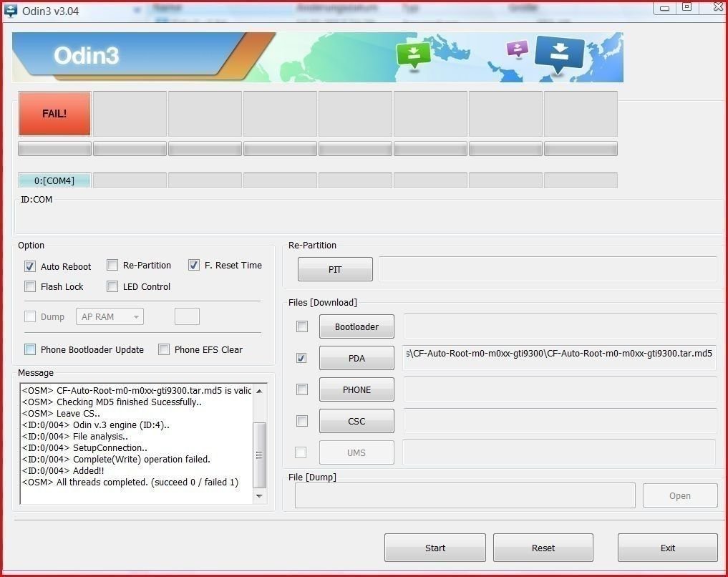
Task: Uncheck the F. Reset Time checkbox
Action: pyautogui.click(x=193, y=265)
